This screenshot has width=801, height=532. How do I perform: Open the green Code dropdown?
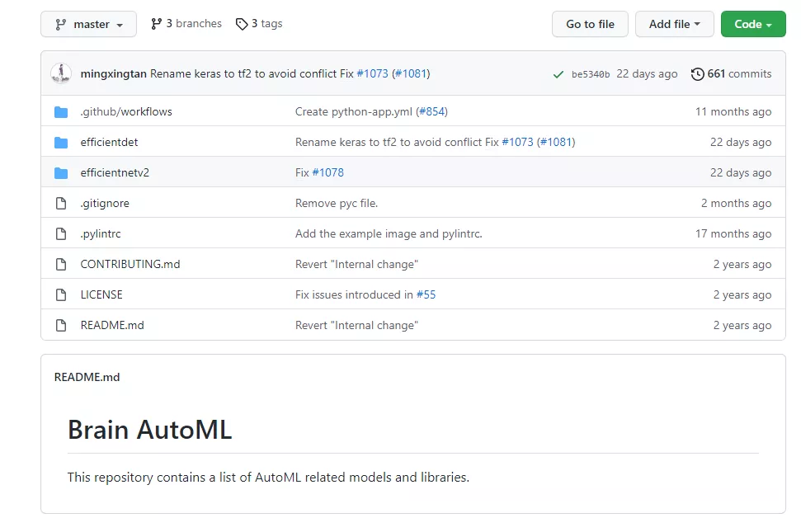point(752,24)
